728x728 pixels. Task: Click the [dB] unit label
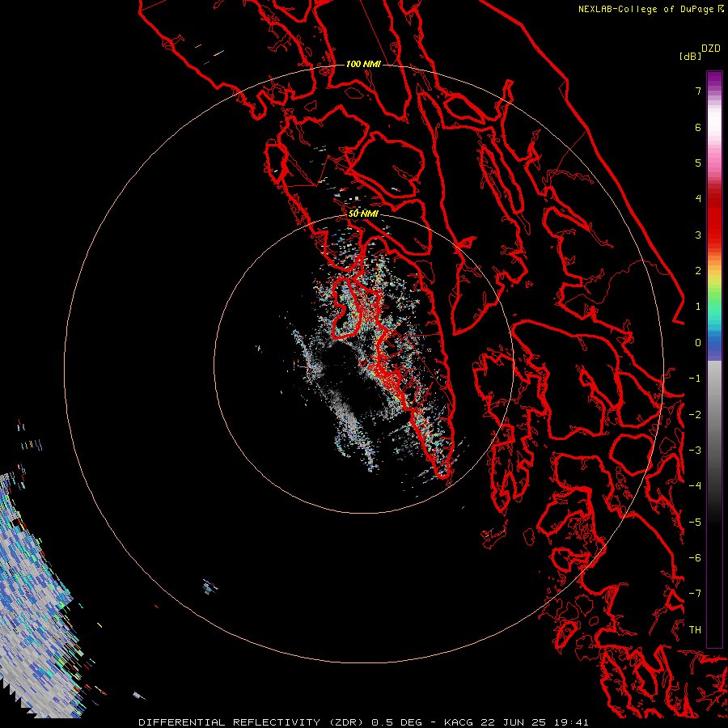tap(690, 57)
